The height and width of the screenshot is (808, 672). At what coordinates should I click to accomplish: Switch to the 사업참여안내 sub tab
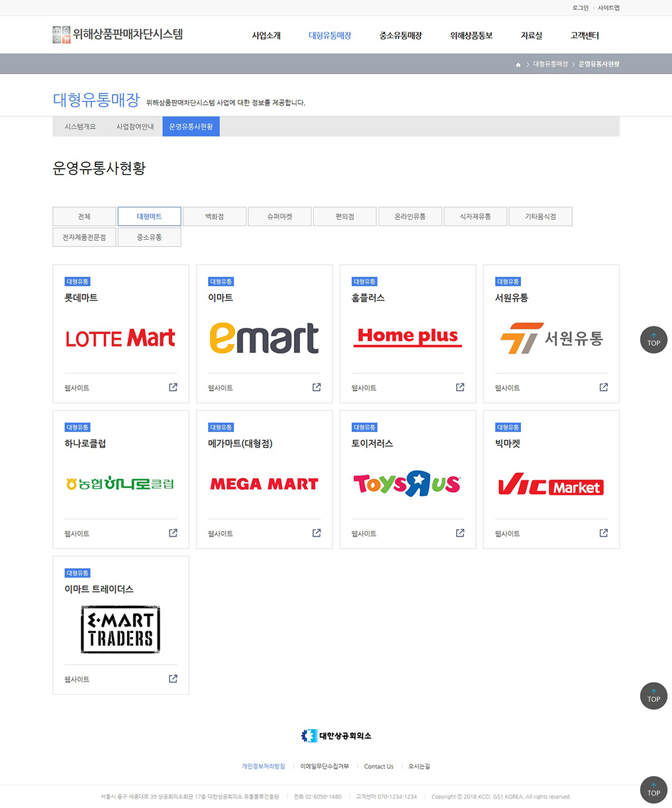pos(135,126)
